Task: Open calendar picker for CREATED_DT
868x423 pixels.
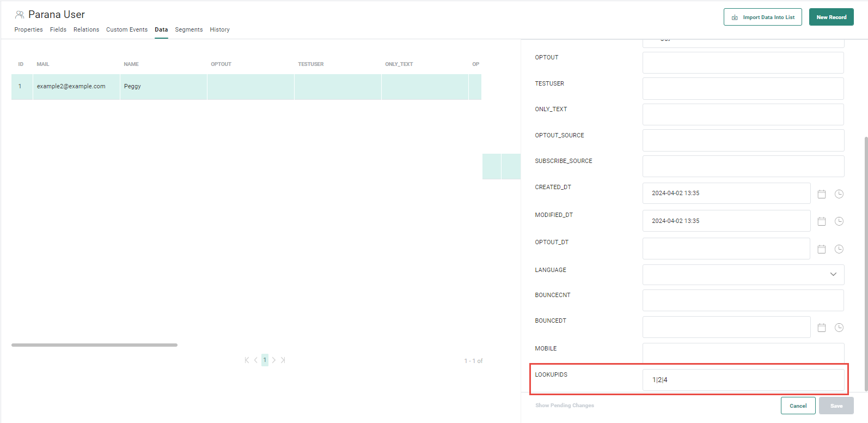Action: click(x=822, y=194)
